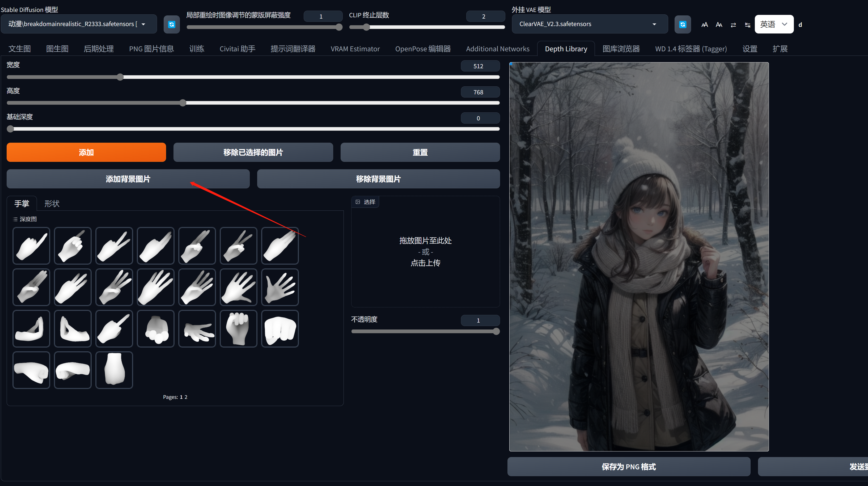This screenshot has height=486, width=868.
Task: Open the WD 1.4 标签器 tab
Action: 691,49
